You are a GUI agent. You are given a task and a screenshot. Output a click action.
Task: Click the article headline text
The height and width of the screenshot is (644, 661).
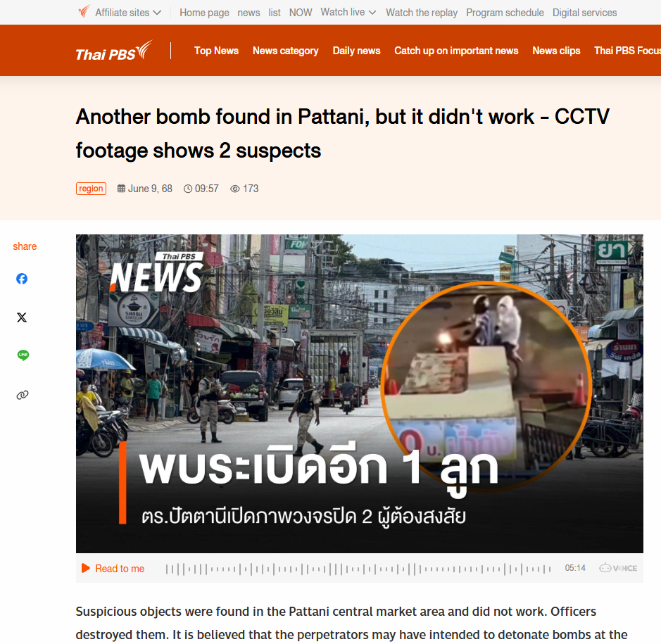pos(342,133)
